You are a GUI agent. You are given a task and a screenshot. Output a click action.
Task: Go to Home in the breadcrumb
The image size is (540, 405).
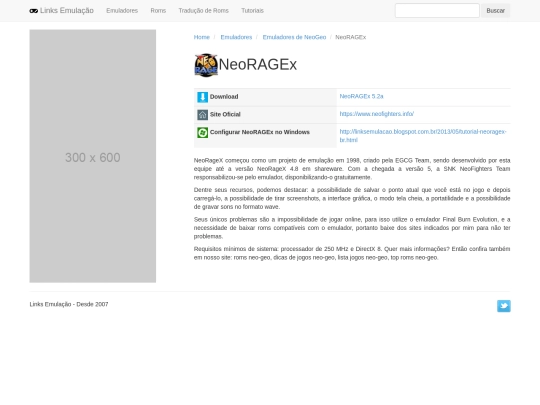pos(201,37)
